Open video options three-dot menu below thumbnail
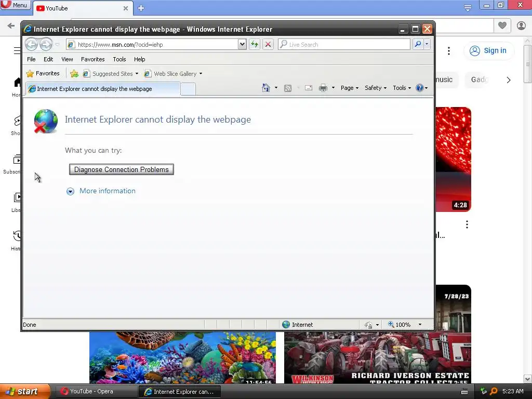 click(x=467, y=224)
